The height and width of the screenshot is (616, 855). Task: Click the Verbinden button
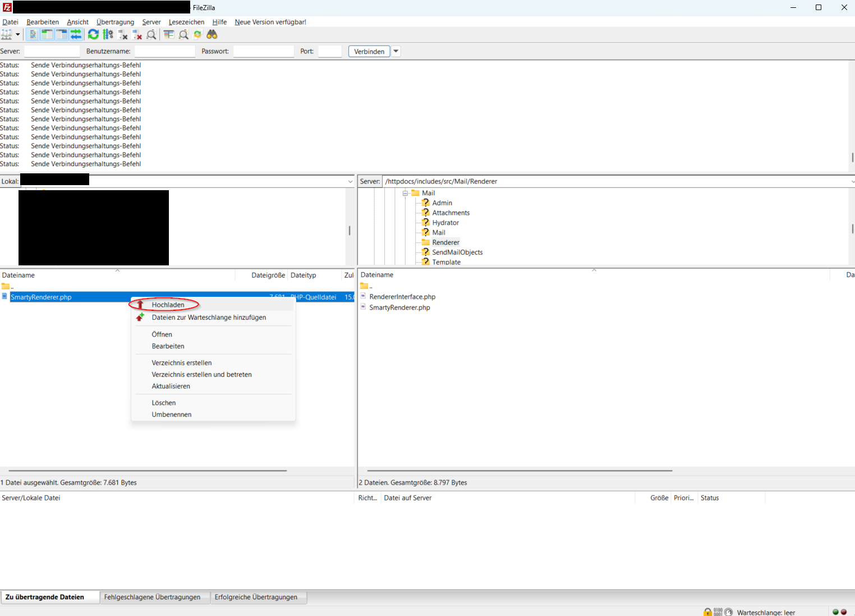pos(369,51)
